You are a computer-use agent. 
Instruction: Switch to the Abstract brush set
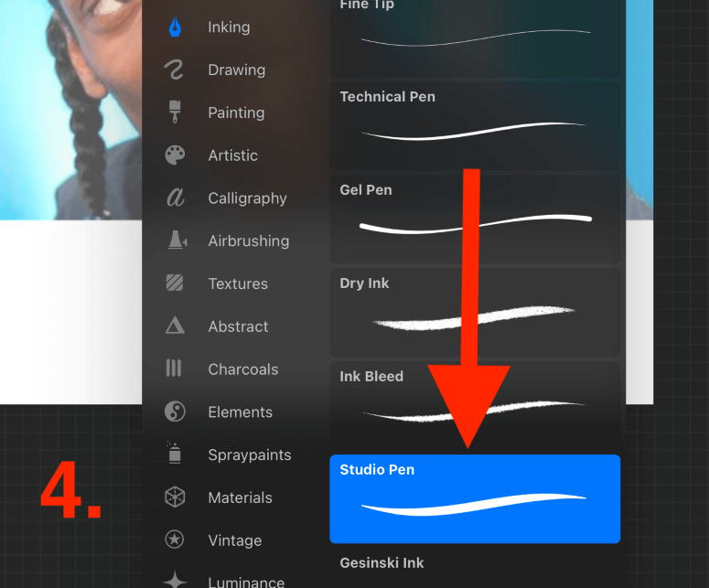tap(238, 326)
